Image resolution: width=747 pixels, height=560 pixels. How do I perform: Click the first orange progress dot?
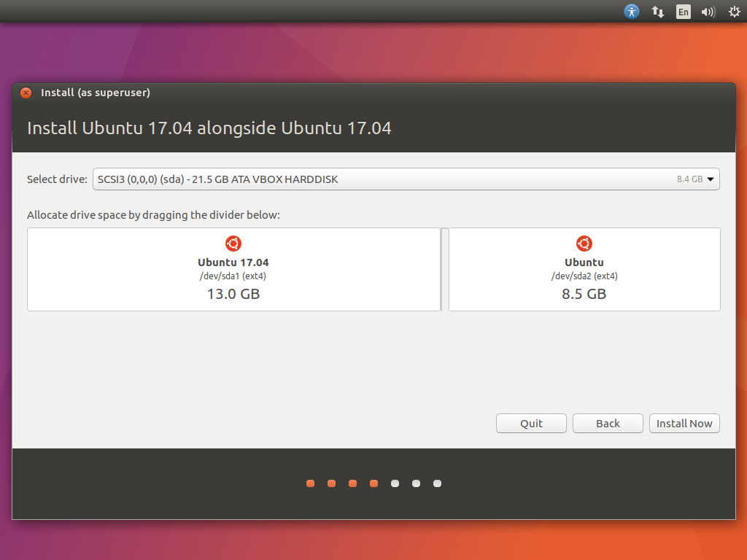point(310,483)
